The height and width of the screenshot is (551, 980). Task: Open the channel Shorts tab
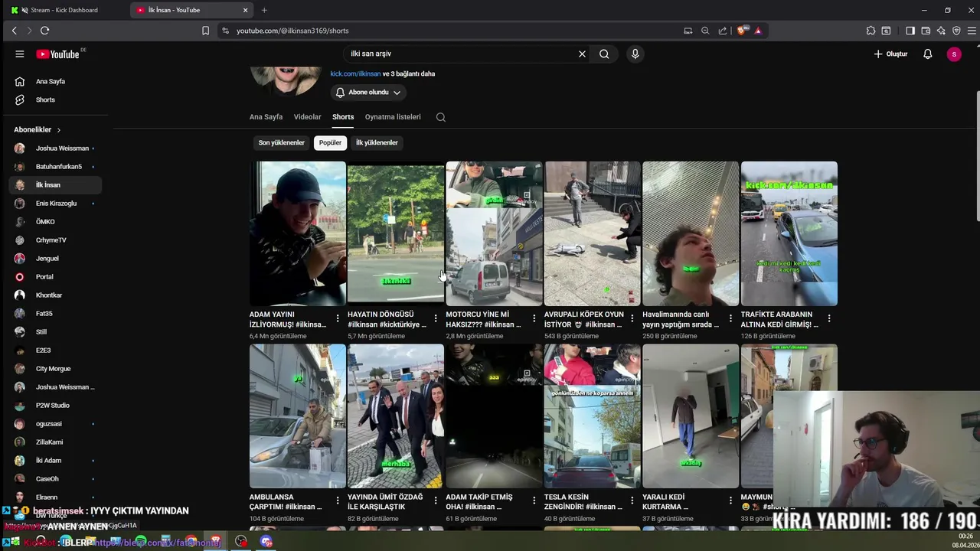(x=343, y=117)
